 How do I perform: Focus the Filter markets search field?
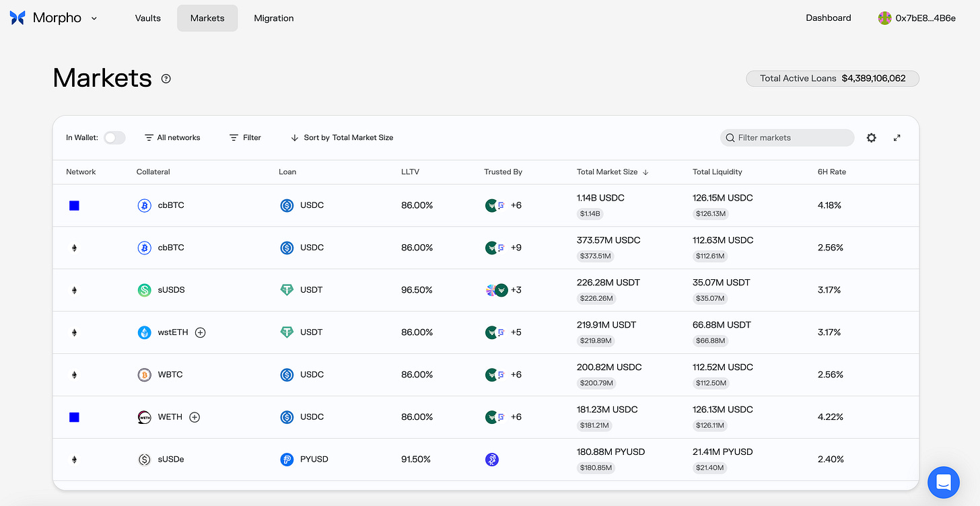pyautogui.click(x=788, y=137)
